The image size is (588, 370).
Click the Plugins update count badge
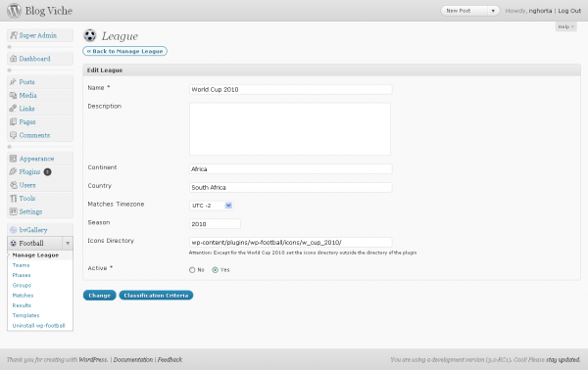tap(47, 172)
